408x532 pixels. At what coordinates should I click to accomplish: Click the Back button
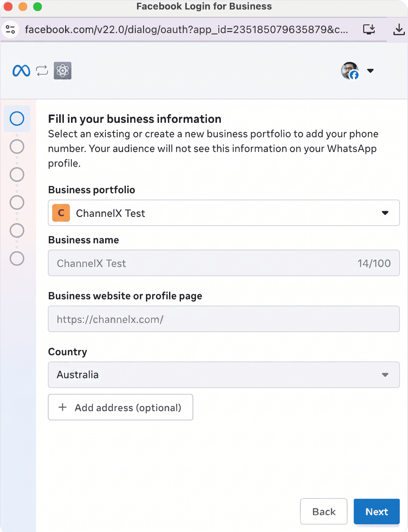tap(324, 511)
